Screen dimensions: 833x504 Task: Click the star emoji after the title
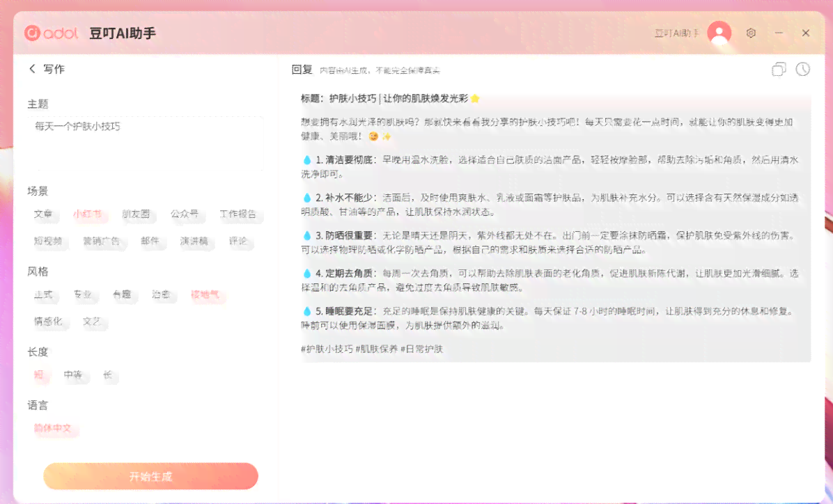pyautogui.click(x=475, y=98)
